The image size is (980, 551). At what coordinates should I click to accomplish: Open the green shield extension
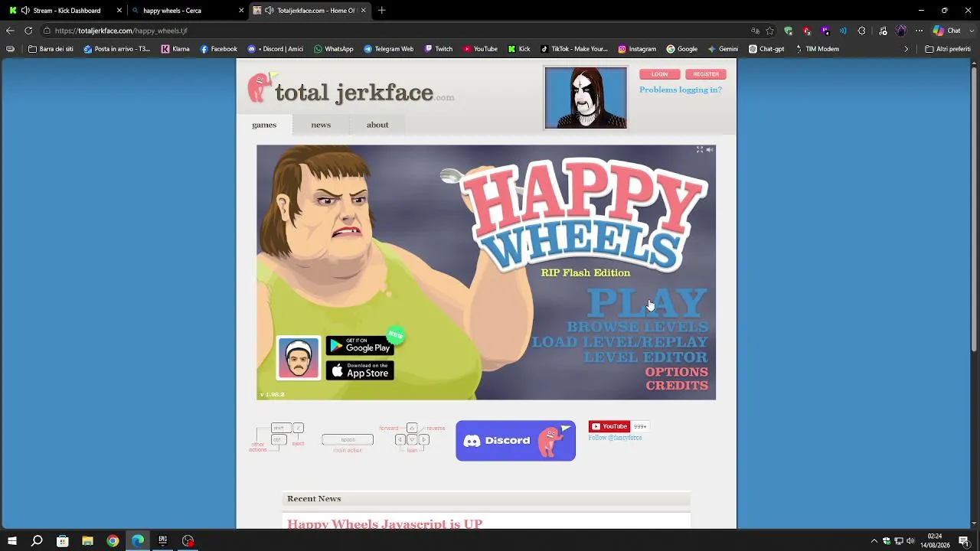coord(788,31)
